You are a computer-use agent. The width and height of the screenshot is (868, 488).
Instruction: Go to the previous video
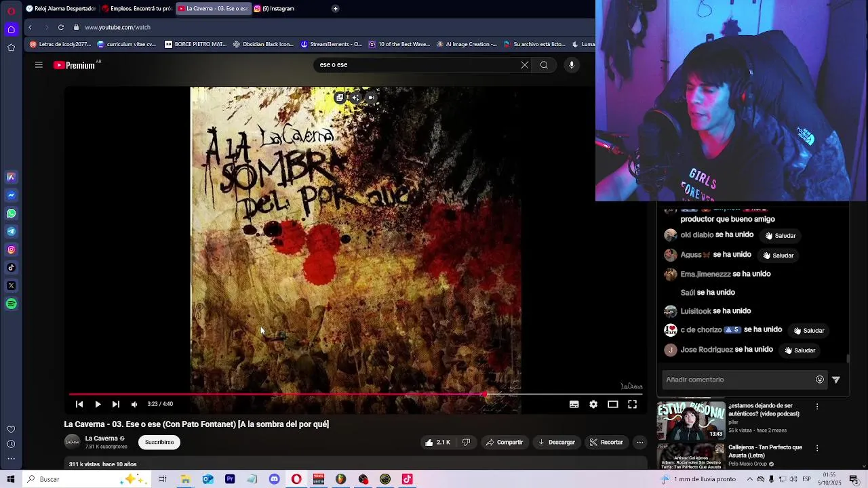click(x=79, y=404)
